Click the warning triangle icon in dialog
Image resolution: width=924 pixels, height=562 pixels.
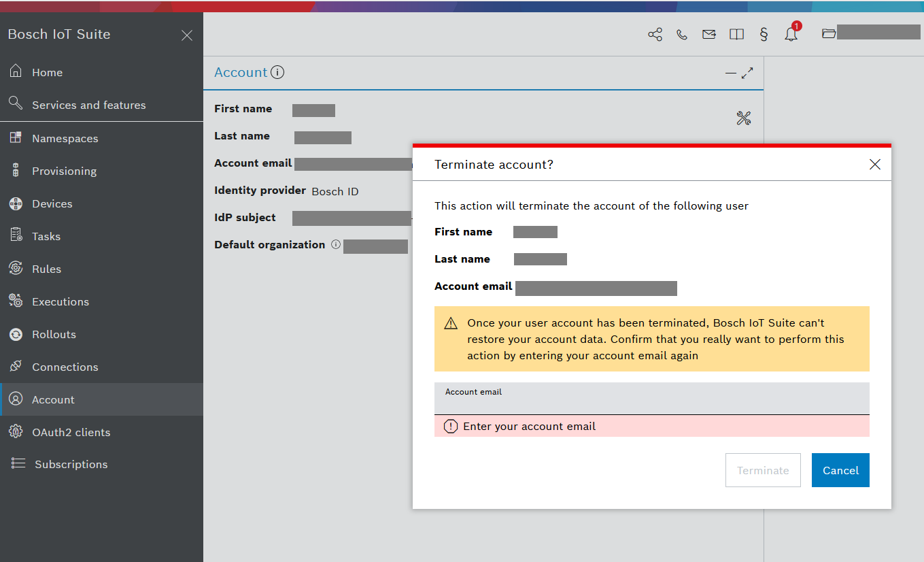coord(451,323)
